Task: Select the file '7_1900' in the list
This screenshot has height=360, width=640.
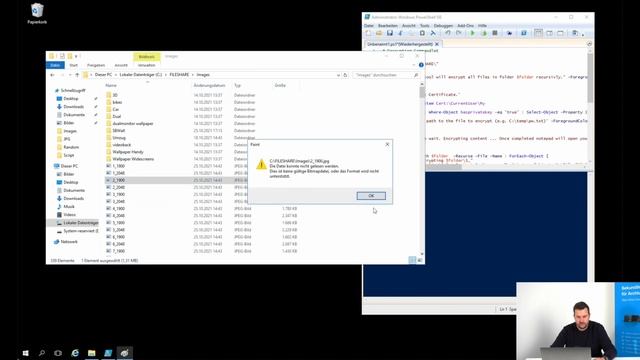Action: (118, 251)
